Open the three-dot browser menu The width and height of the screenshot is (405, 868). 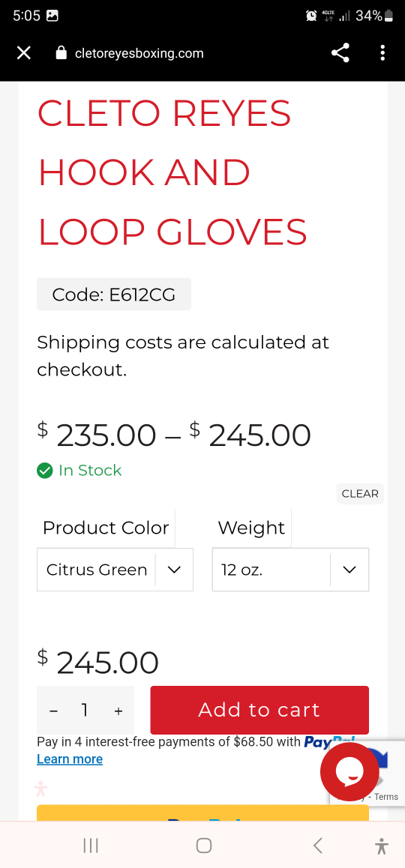[x=382, y=53]
